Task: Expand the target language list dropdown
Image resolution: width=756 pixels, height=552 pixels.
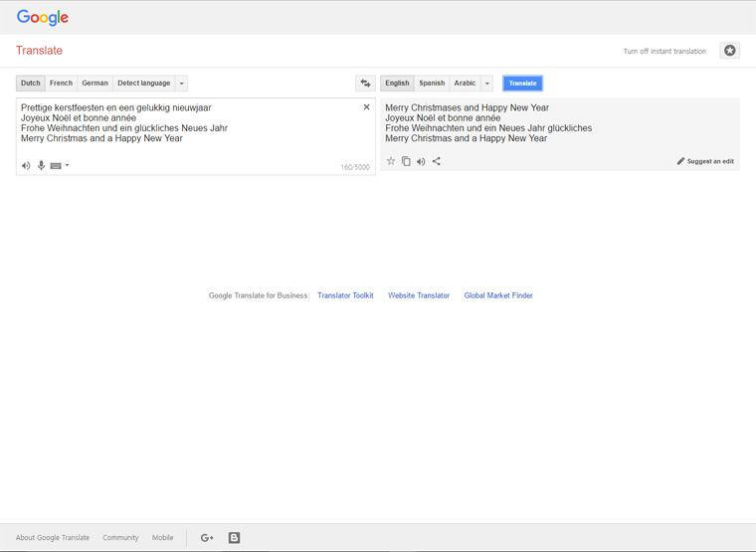Action: click(487, 84)
